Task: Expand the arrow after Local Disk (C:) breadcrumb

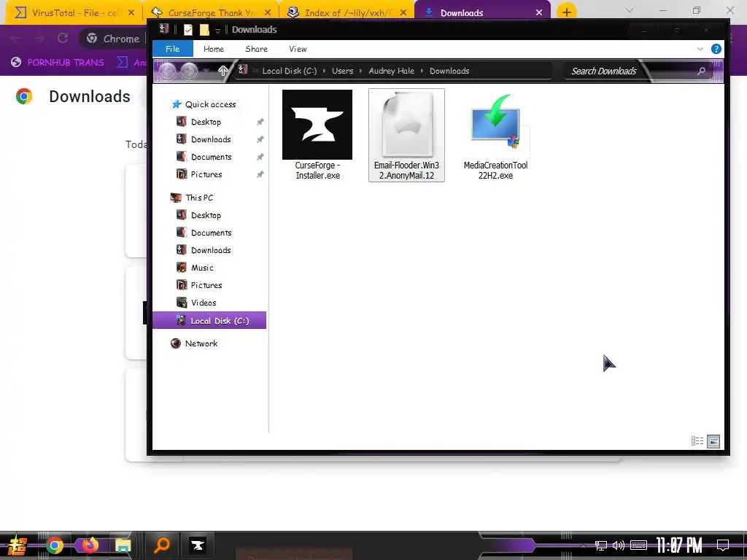Action: 325,71
